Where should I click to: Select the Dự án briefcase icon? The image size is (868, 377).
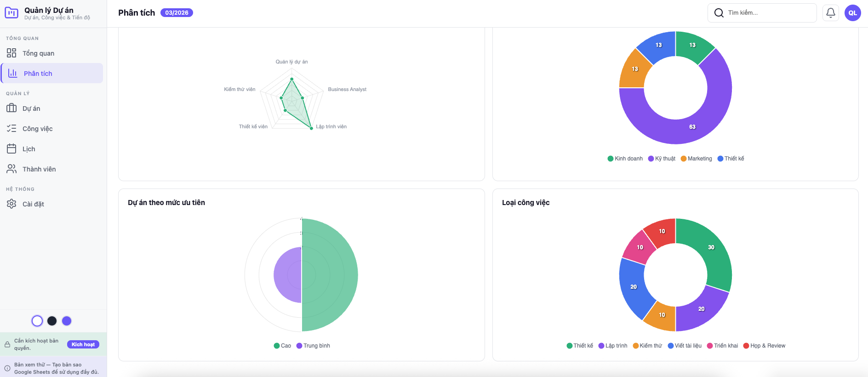point(11,109)
